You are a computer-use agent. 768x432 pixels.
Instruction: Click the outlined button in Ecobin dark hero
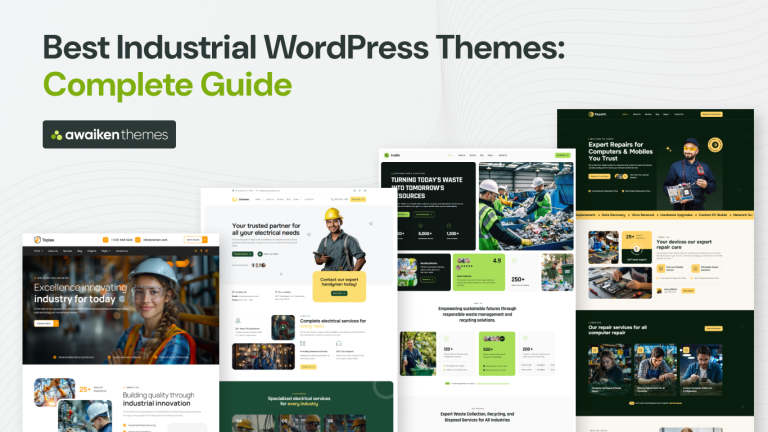point(424,215)
